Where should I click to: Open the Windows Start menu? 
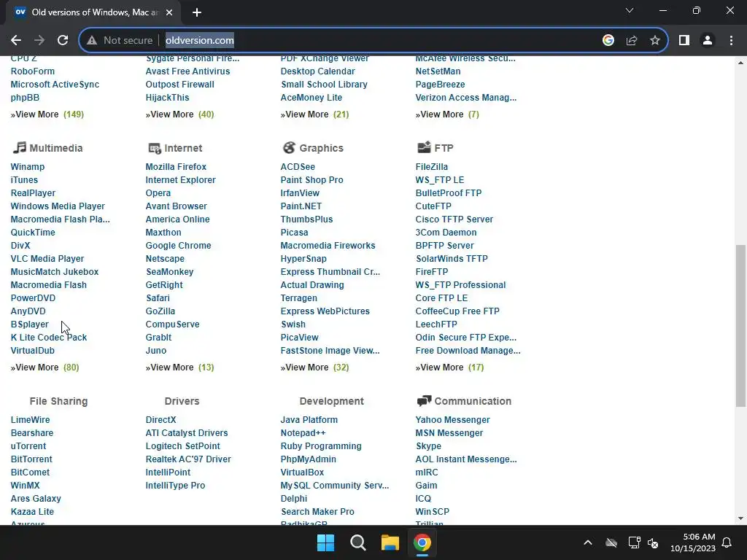(x=326, y=542)
